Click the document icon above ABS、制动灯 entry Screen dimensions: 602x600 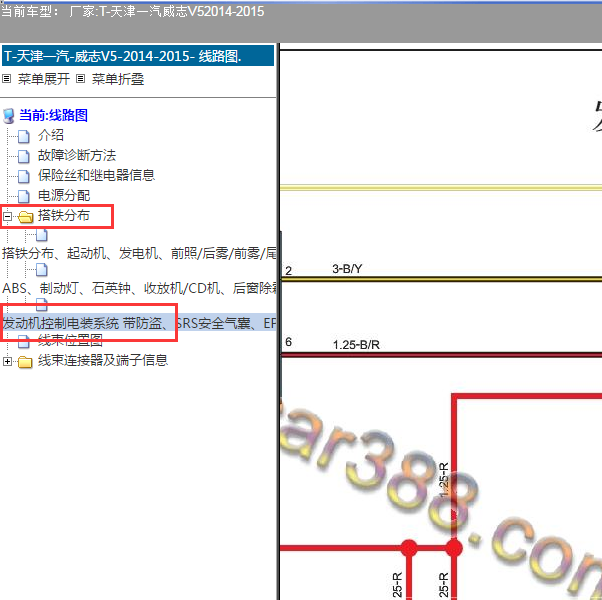click(x=41, y=269)
